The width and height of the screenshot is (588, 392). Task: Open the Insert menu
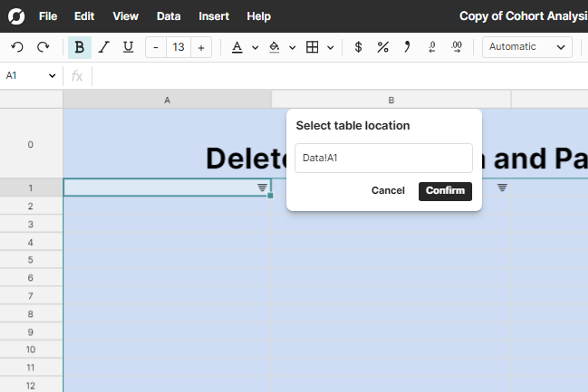214,17
